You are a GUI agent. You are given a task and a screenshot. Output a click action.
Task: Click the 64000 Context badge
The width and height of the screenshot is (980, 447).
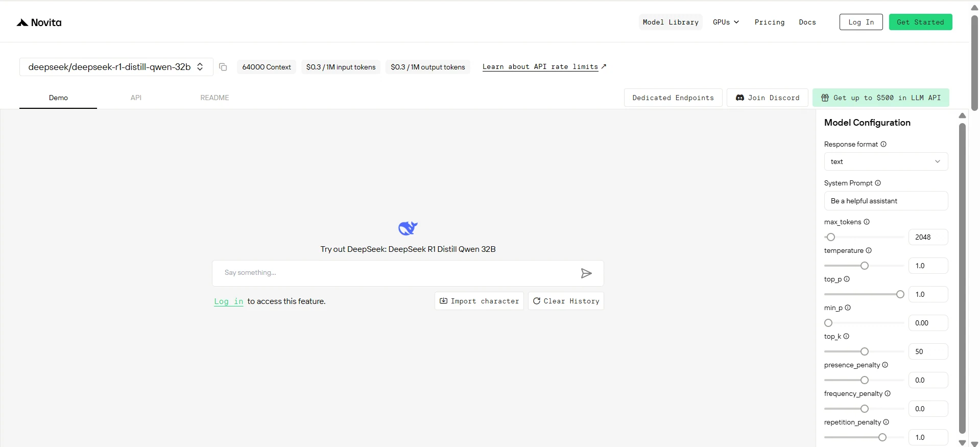(267, 67)
